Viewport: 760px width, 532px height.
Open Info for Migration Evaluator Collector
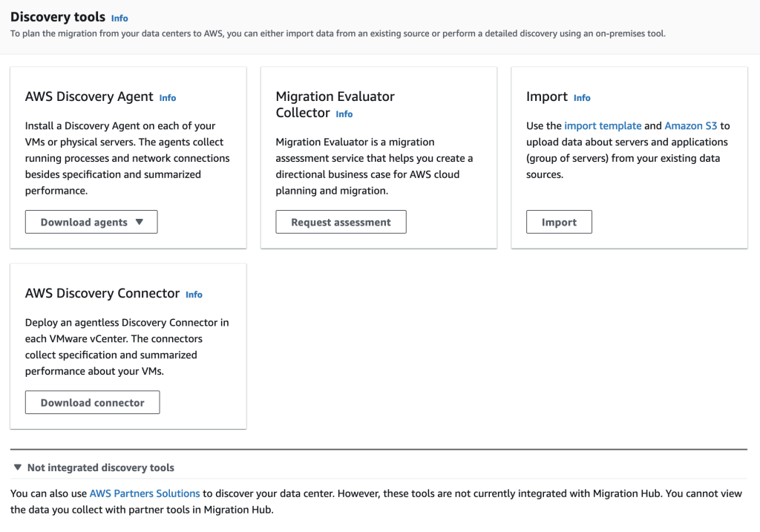(x=344, y=114)
